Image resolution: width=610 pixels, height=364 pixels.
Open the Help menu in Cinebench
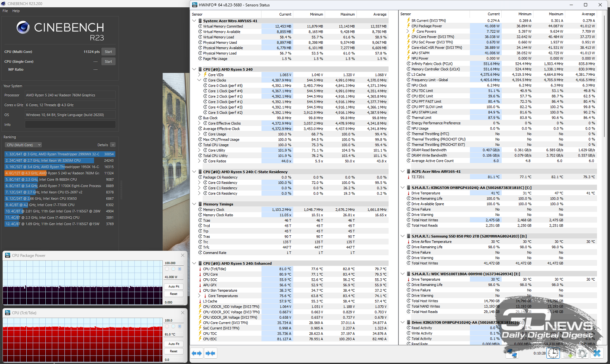click(16, 11)
